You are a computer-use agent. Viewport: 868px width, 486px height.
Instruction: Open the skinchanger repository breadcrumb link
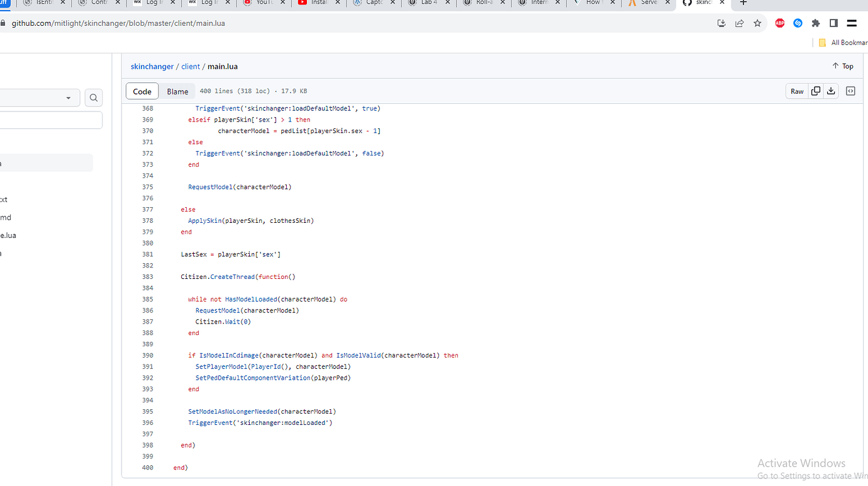coord(152,66)
